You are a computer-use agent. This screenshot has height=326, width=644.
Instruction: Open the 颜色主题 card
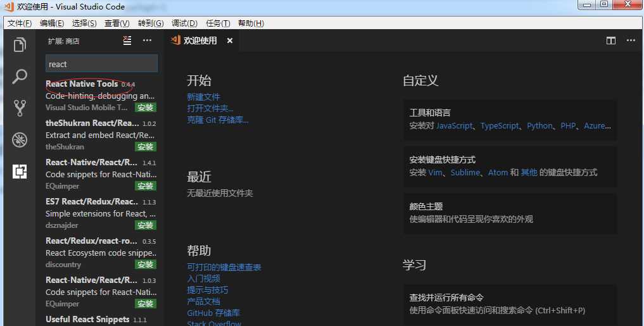pos(510,213)
